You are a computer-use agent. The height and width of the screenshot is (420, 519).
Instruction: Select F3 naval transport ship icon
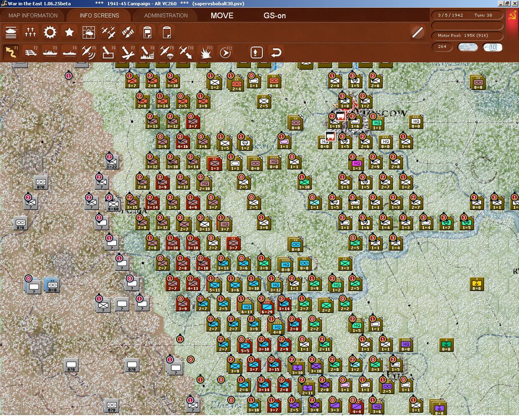click(50, 52)
